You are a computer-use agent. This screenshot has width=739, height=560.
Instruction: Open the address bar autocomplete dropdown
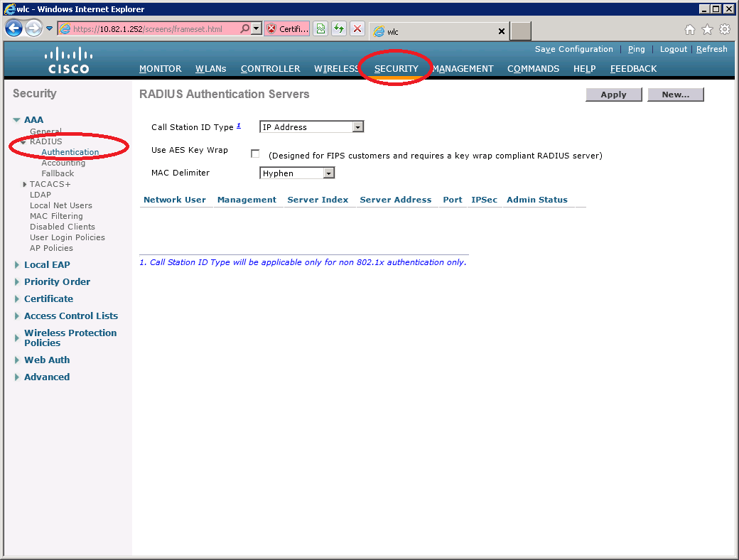pyautogui.click(x=256, y=28)
